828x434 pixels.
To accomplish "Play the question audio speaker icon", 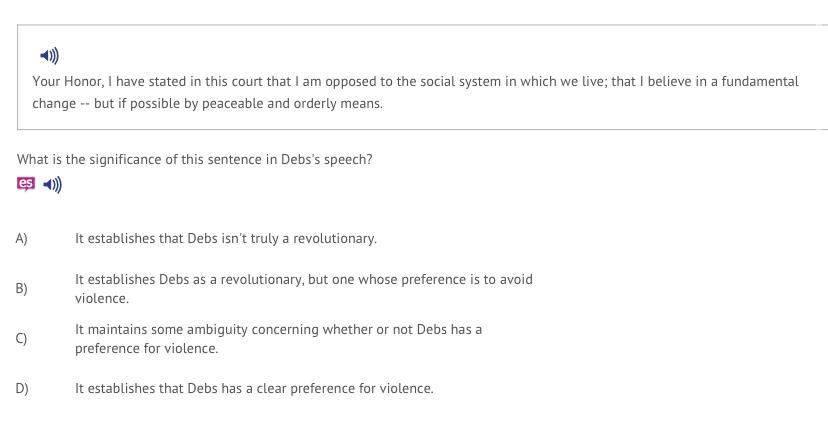I will click(x=53, y=185).
